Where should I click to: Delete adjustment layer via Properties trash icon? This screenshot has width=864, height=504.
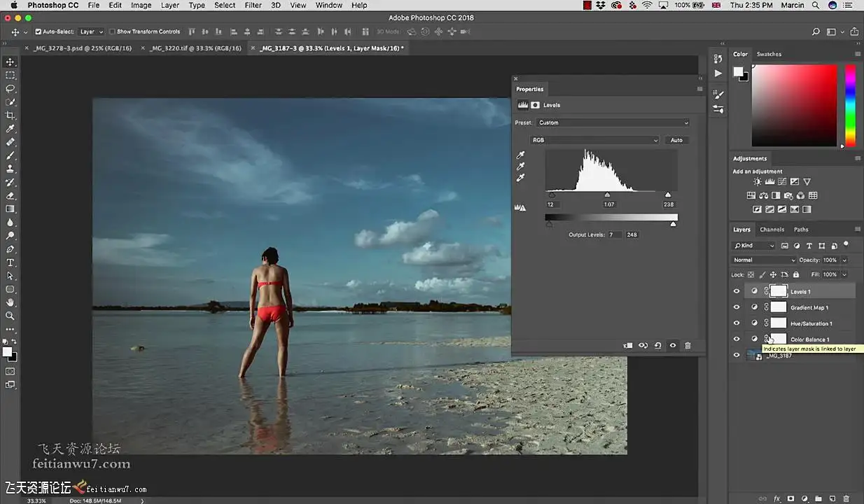(688, 346)
